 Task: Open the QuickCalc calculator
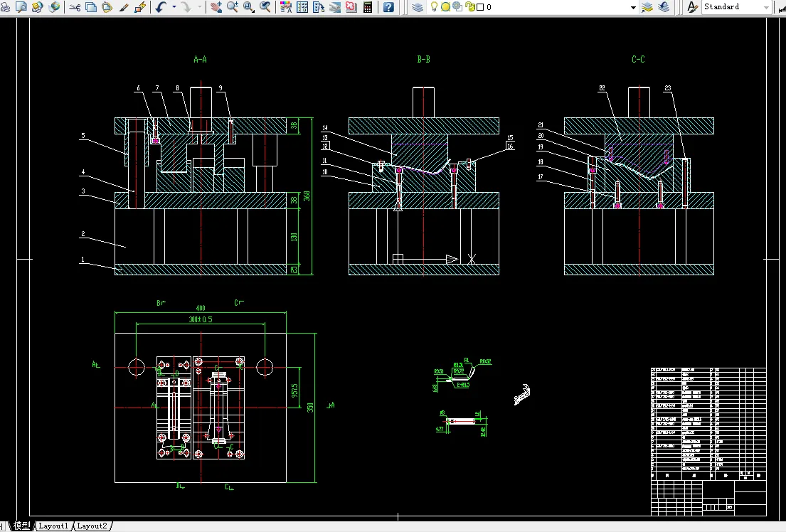point(368,7)
